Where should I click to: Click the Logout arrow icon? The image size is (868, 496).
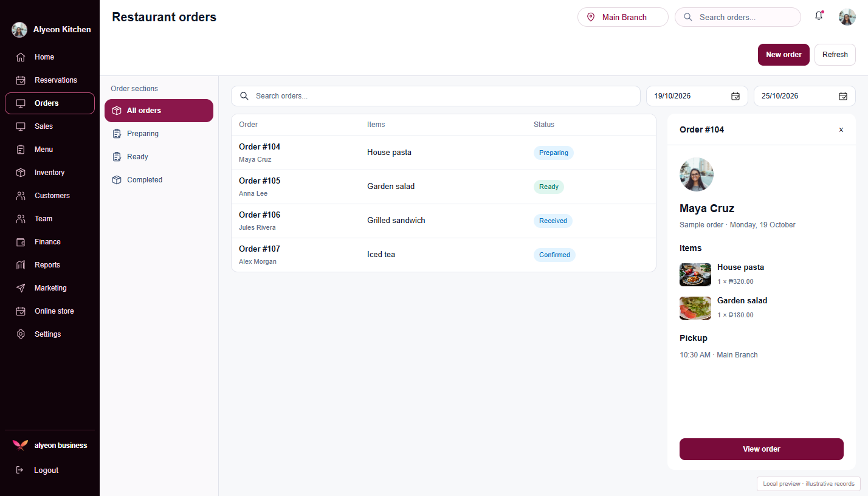click(x=19, y=470)
